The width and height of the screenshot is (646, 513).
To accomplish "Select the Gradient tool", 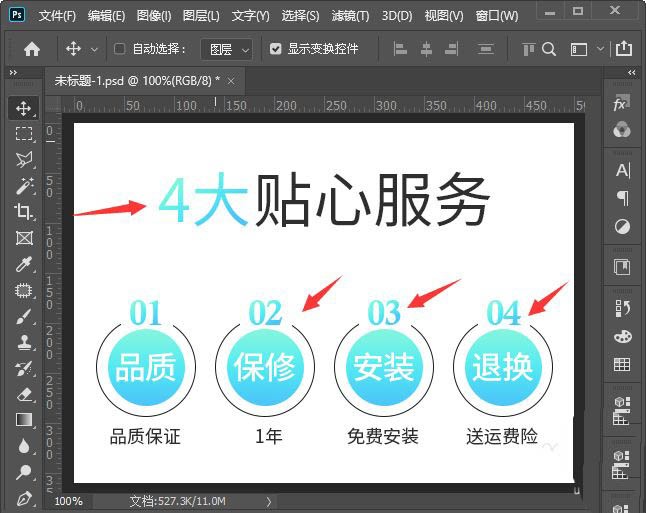I will click(24, 420).
